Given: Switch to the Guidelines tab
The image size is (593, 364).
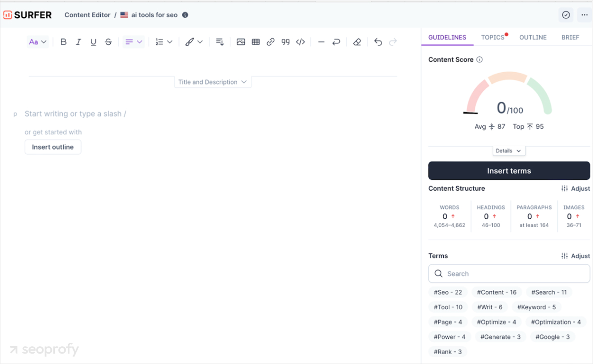Looking at the screenshot, I should [x=447, y=37].
